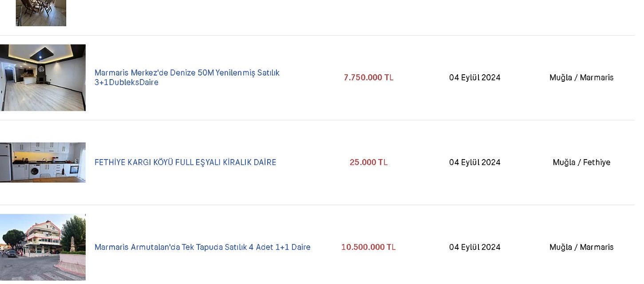Click the location of the 3+1 duplex listing

point(581,77)
